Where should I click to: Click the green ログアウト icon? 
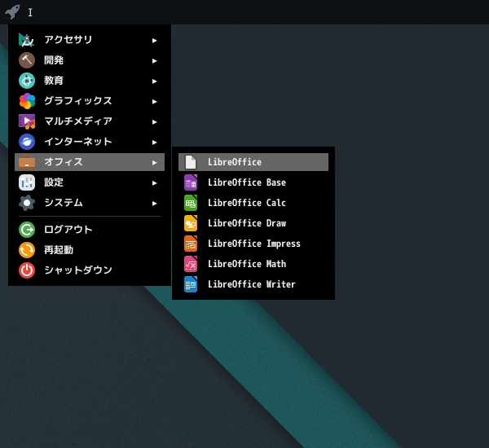click(27, 230)
